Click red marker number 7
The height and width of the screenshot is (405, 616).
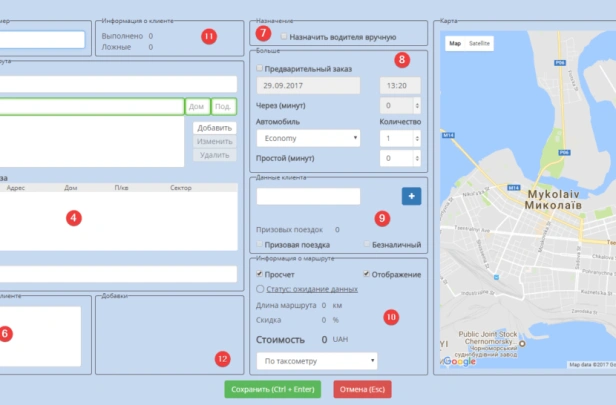[x=262, y=35]
